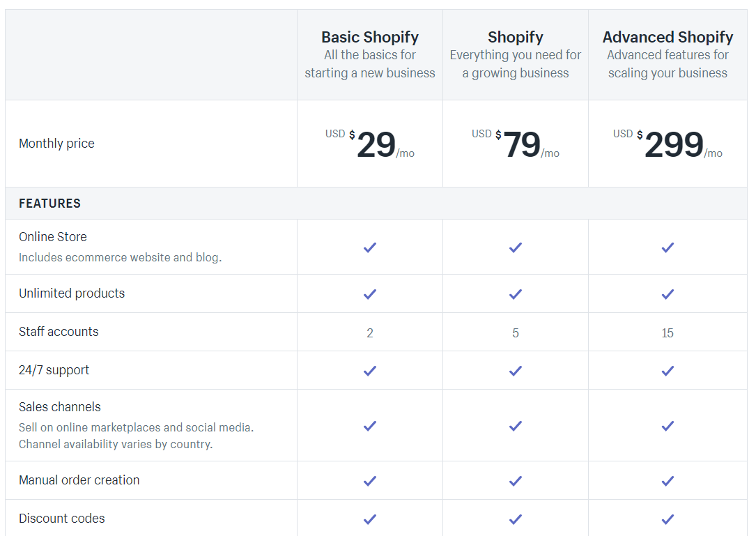Click the Manual order creation checkmark under Shopify plan
Viewport: 756px width, 536px height.
click(x=516, y=481)
